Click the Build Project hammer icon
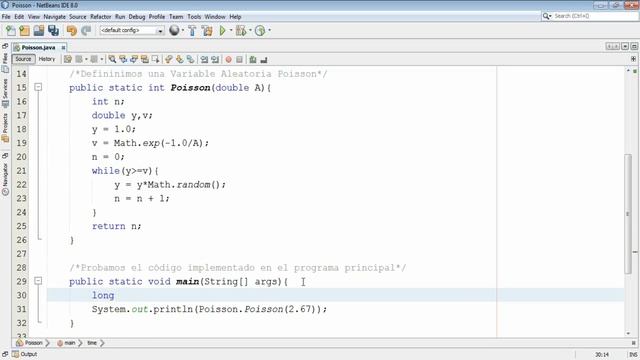Viewport: 640px width, 360px height. coord(192,31)
